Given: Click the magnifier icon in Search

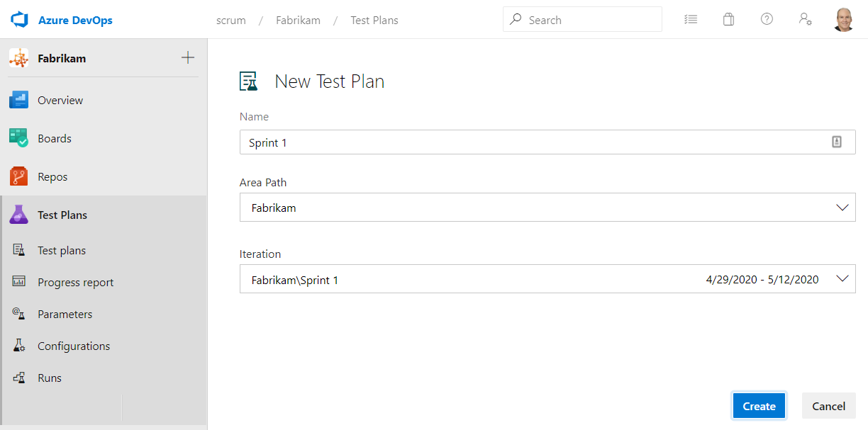Looking at the screenshot, I should tap(516, 20).
